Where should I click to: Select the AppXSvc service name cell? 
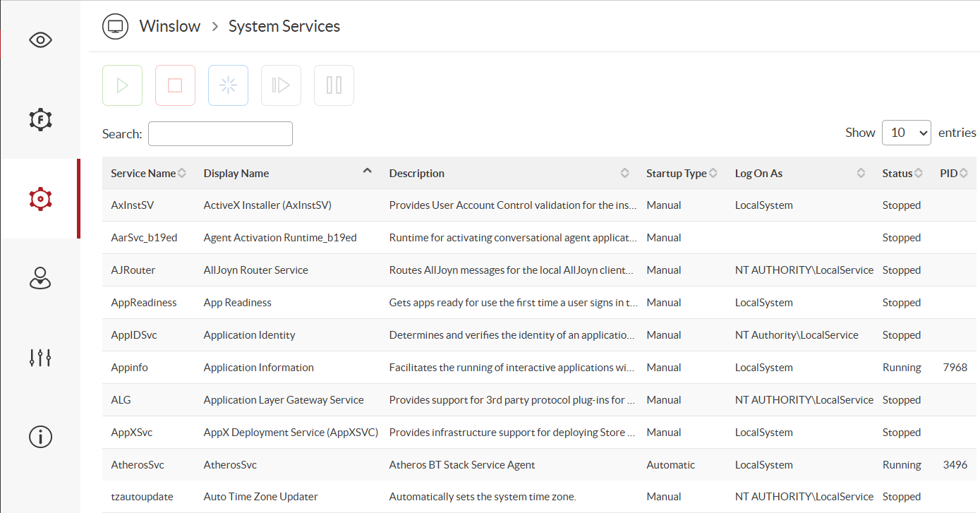[132, 433]
